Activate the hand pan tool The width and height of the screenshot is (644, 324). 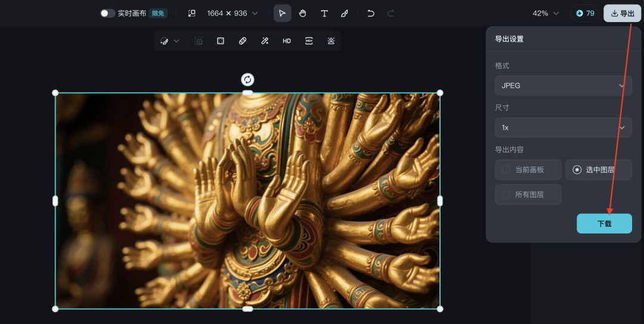(x=303, y=13)
